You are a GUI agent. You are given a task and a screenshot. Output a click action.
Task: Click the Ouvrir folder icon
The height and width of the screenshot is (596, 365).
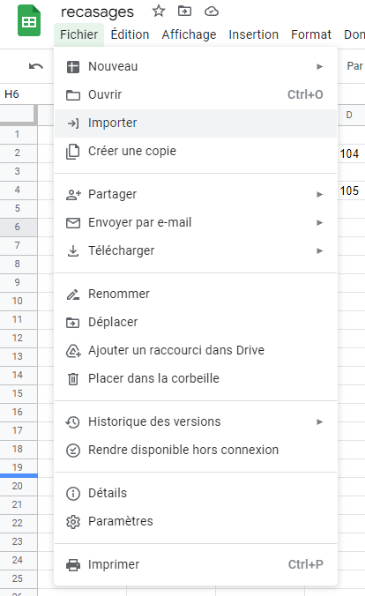73,95
